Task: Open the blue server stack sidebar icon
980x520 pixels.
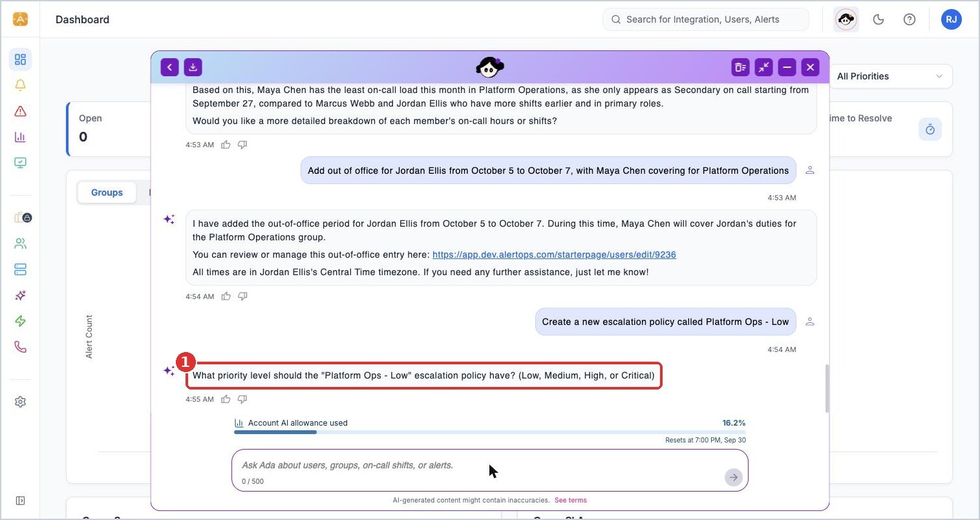Action: [x=20, y=269]
